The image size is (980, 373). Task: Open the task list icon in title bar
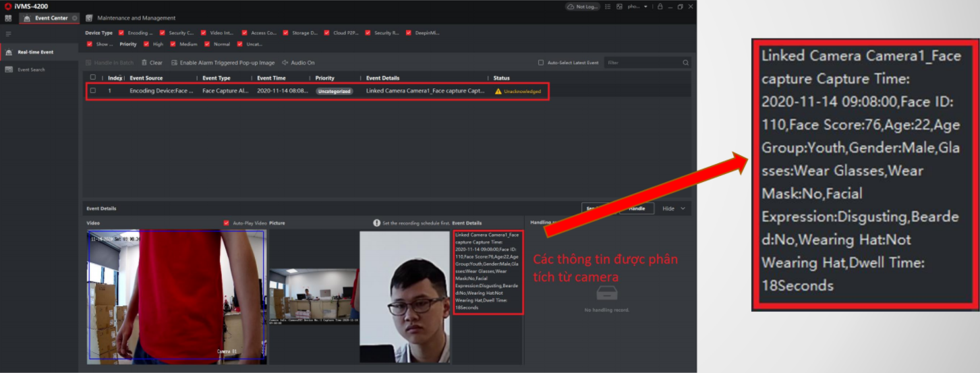tap(608, 7)
